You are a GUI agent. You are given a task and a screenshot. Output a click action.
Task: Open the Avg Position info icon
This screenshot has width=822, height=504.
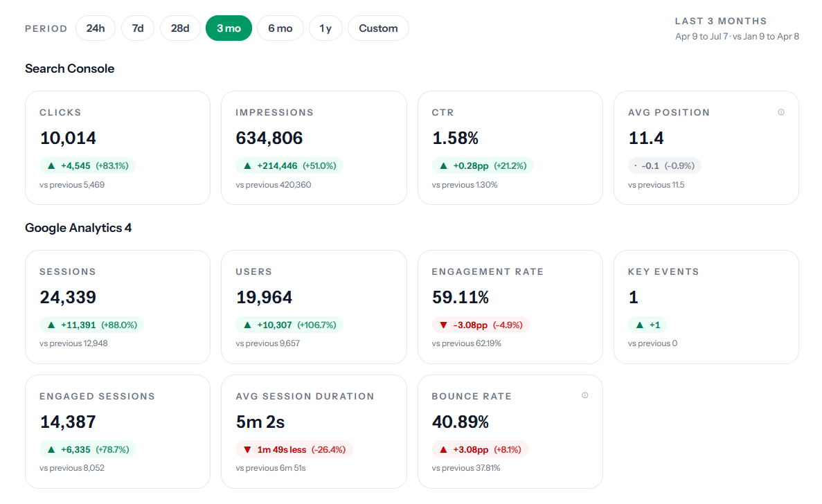(780, 112)
